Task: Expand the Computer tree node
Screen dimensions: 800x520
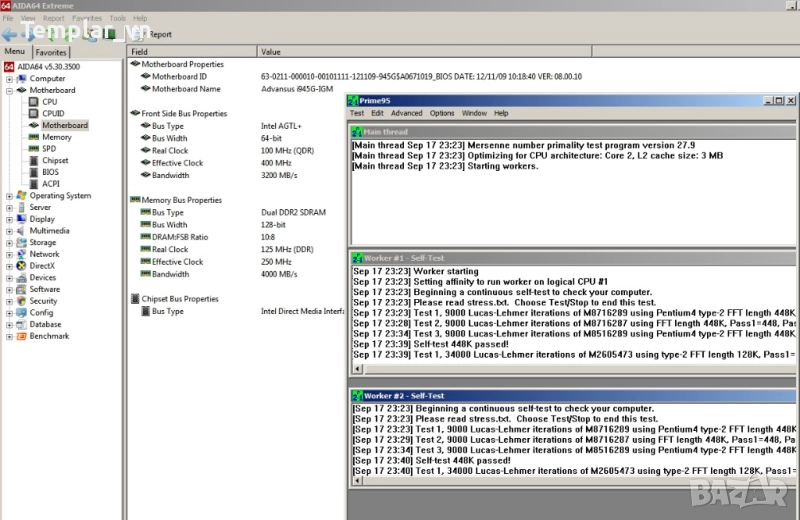Action: pos(10,78)
